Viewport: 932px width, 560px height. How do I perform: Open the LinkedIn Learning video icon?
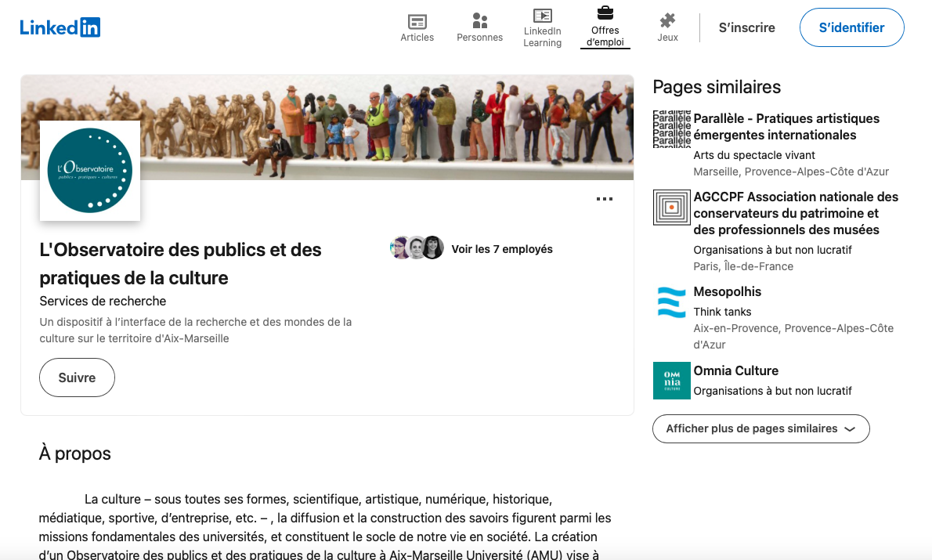542,16
